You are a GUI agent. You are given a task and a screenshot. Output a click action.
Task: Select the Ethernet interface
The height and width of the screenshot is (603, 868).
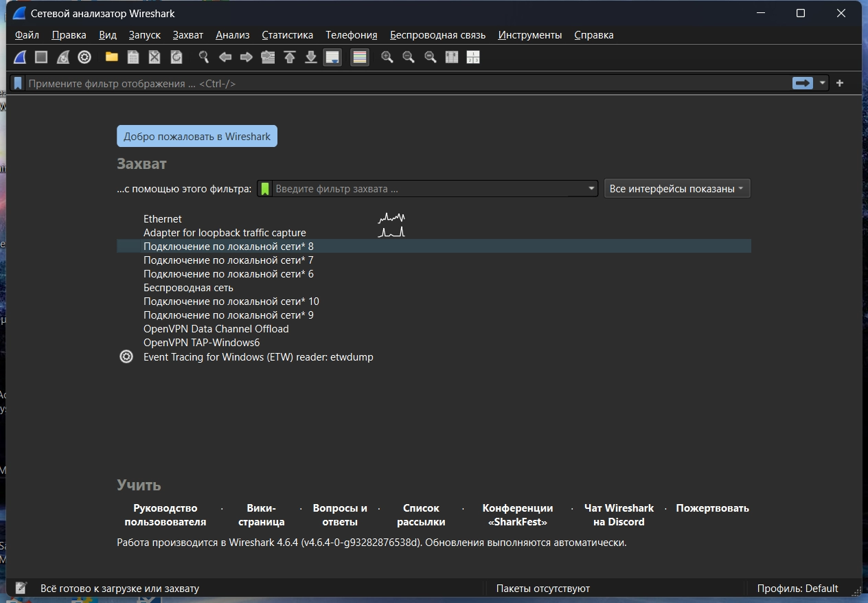click(x=163, y=219)
